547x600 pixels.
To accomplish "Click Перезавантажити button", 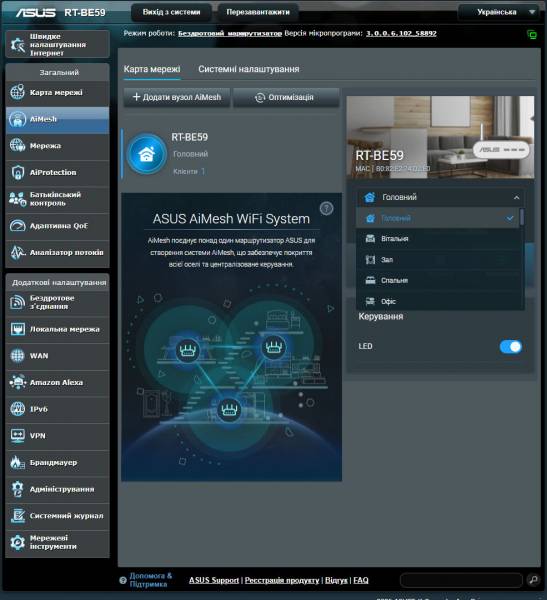I will 258,12.
